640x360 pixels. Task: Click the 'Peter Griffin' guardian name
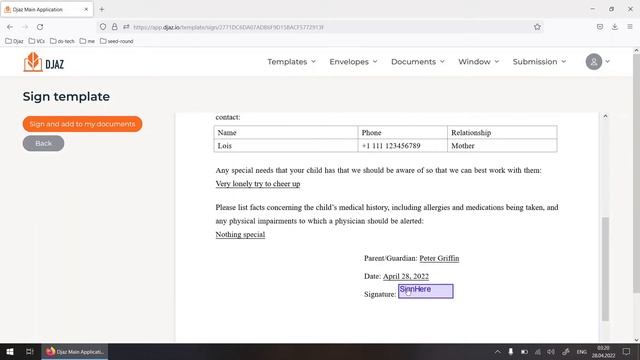pos(439,258)
